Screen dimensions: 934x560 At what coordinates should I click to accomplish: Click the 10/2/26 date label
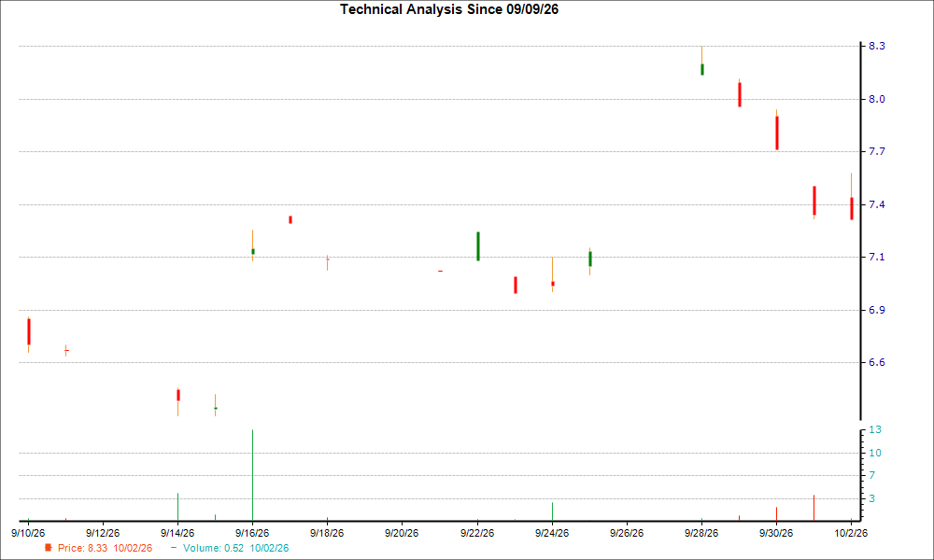click(851, 533)
